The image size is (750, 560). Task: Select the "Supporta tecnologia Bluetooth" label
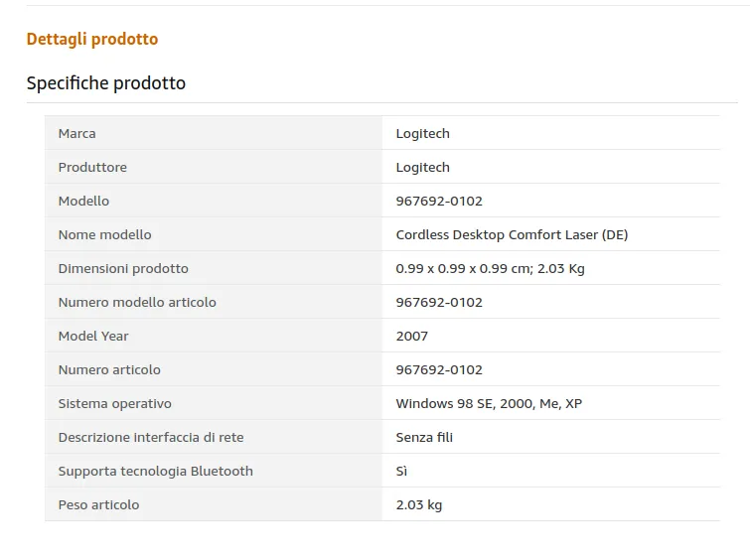(x=156, y=472)
